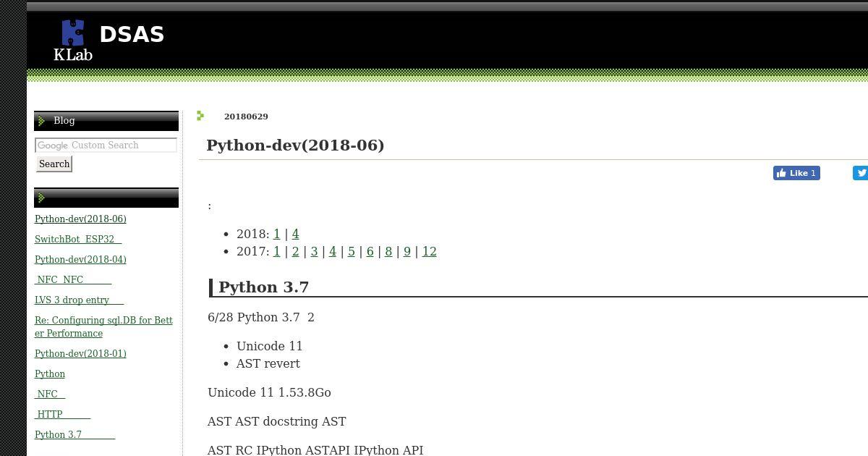
Task: Open the 2017 archive link 1
Action: click(x=276, y=252)
